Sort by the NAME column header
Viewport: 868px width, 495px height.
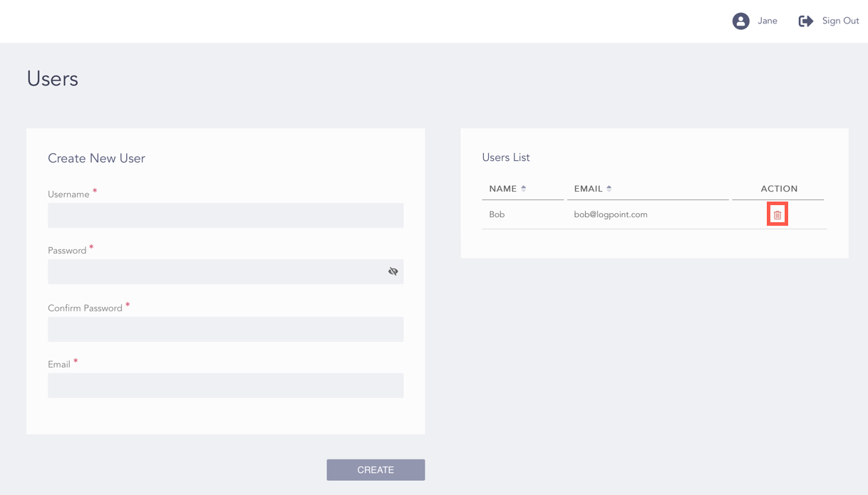(x=503, y=189)
